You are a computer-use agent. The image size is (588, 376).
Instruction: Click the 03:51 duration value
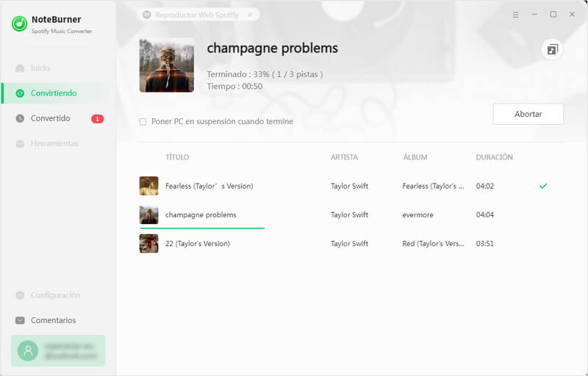pos(485,243)
